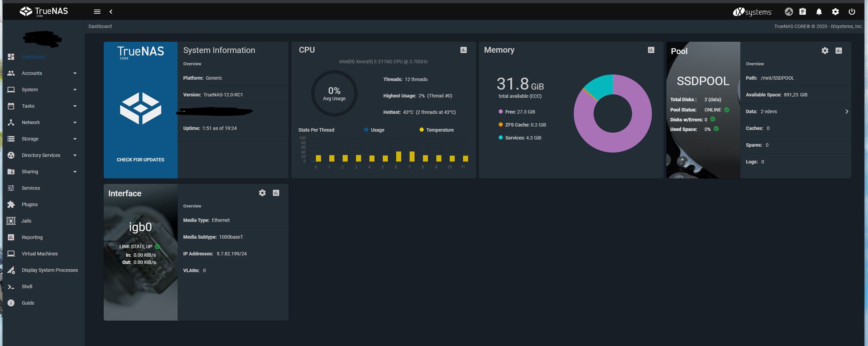Click the Temperature legend yellow dot
Screen dimensions: 868x346
coord(422,130)
